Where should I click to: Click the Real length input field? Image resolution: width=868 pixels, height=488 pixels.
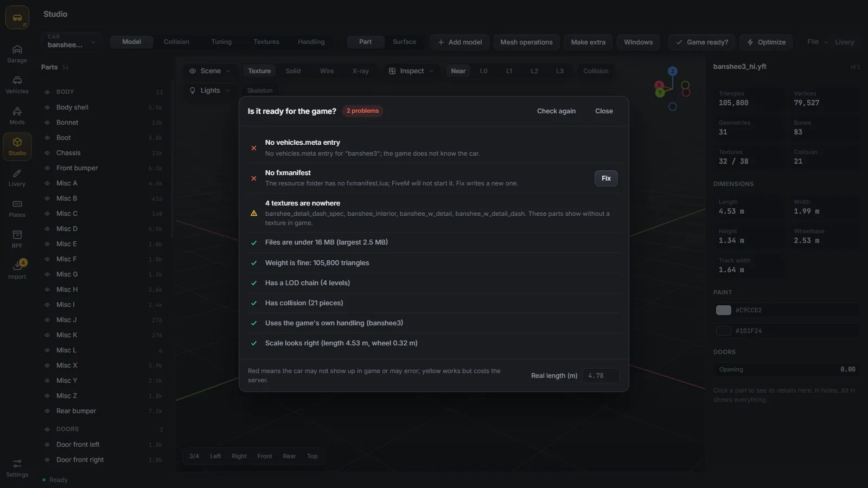coord(601,376)
